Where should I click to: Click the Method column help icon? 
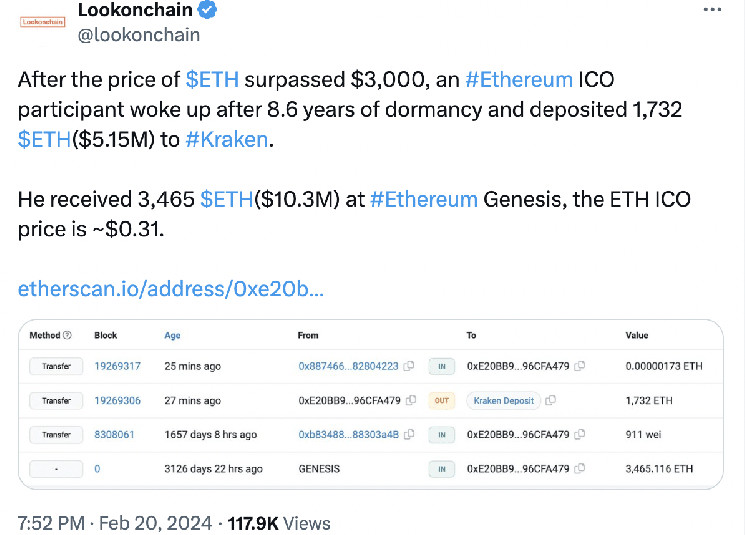point(67,335)
